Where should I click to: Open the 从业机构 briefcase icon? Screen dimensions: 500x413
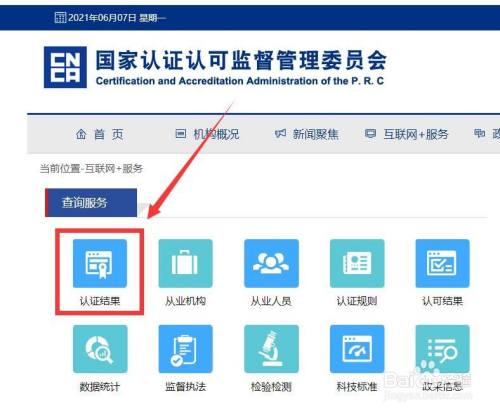[x=185, y=263]
